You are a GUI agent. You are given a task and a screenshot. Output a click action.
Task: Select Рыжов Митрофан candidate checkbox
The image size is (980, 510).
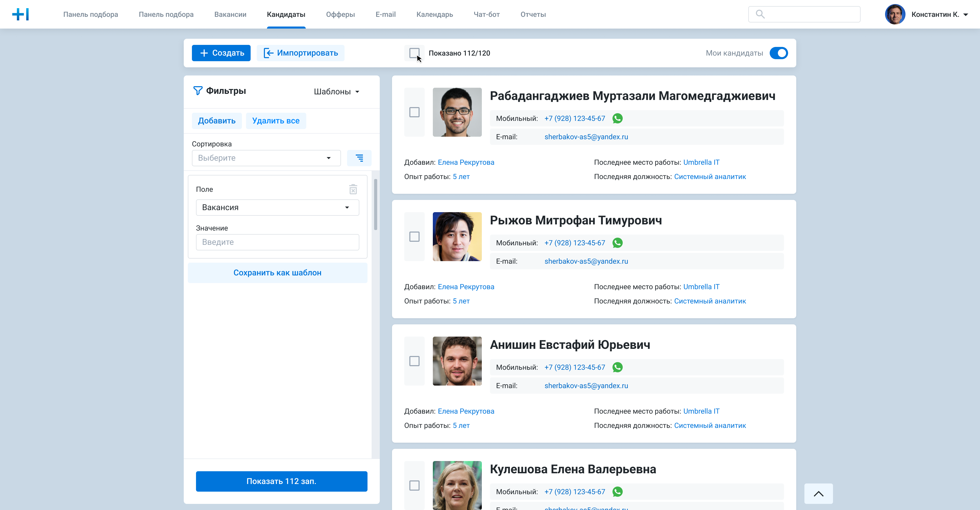[414, 236]
